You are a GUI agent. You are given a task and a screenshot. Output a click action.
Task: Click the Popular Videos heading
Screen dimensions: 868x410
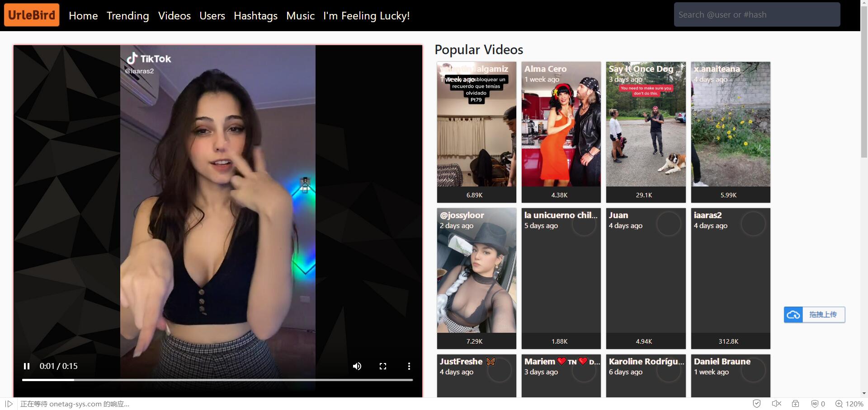[479, 50]
